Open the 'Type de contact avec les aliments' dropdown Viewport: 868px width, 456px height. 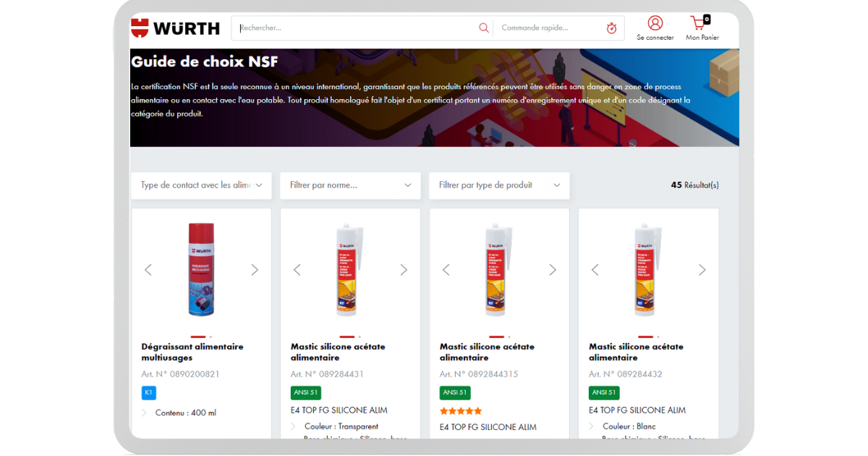coord(201,185)
